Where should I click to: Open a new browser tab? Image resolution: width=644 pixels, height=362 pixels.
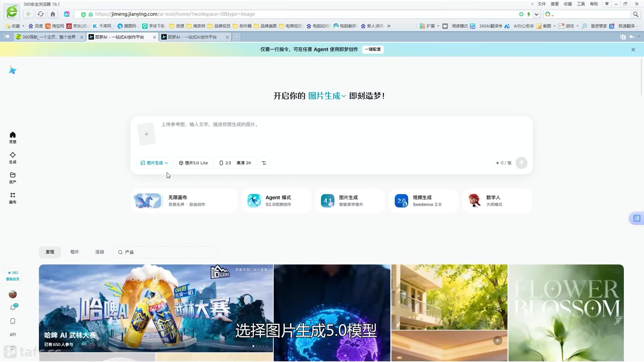236,37
